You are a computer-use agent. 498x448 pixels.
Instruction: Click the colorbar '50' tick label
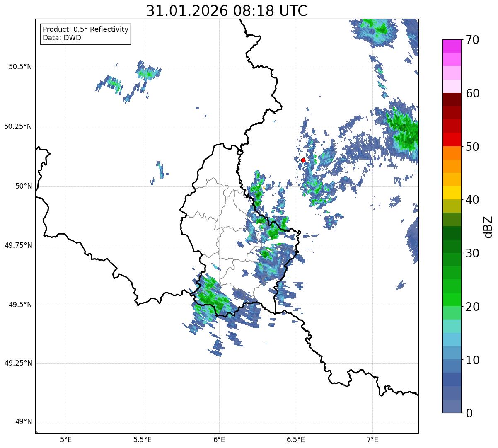[x=472, y=147]
